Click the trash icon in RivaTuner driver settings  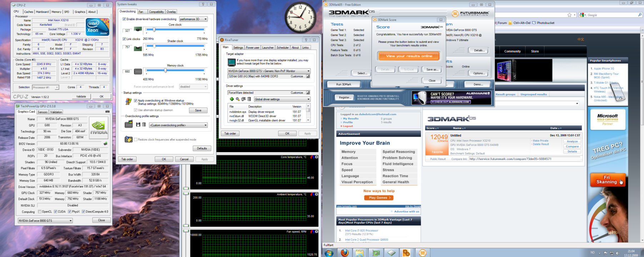tap(249, 99)
